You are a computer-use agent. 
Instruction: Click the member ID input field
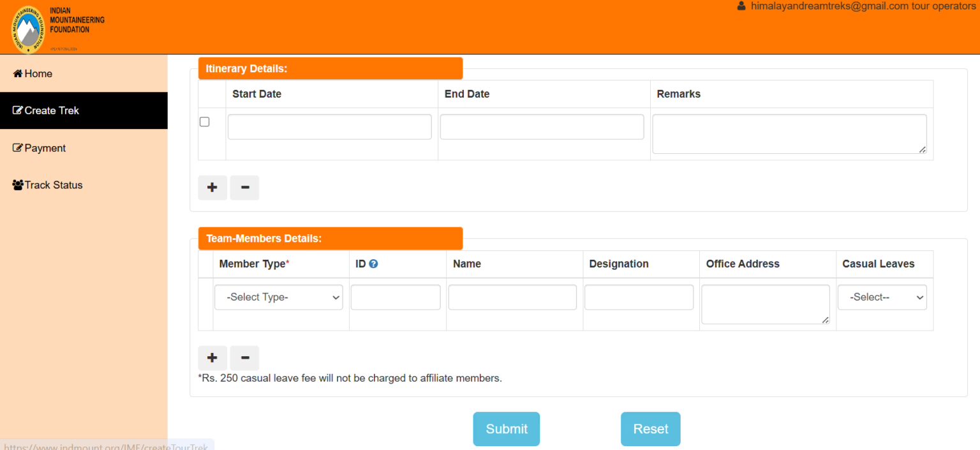click(396, 297)
